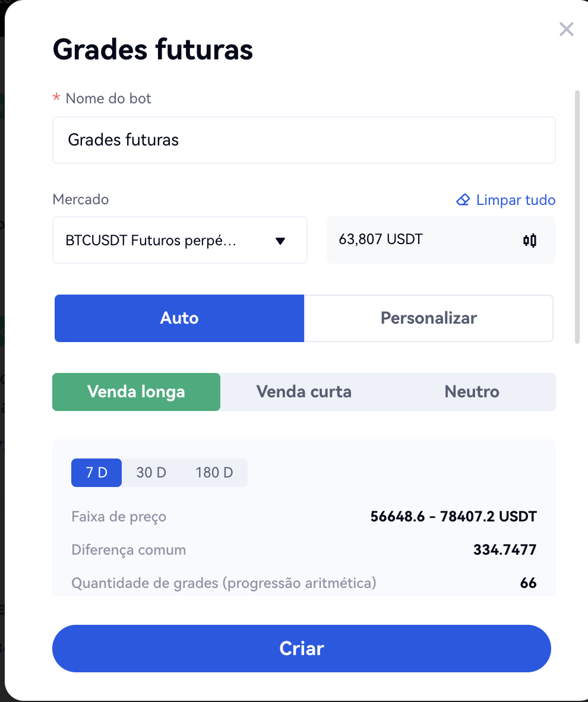Close the Grades futuras dialog
The image size is (588, 702).
tap(567, 29)
